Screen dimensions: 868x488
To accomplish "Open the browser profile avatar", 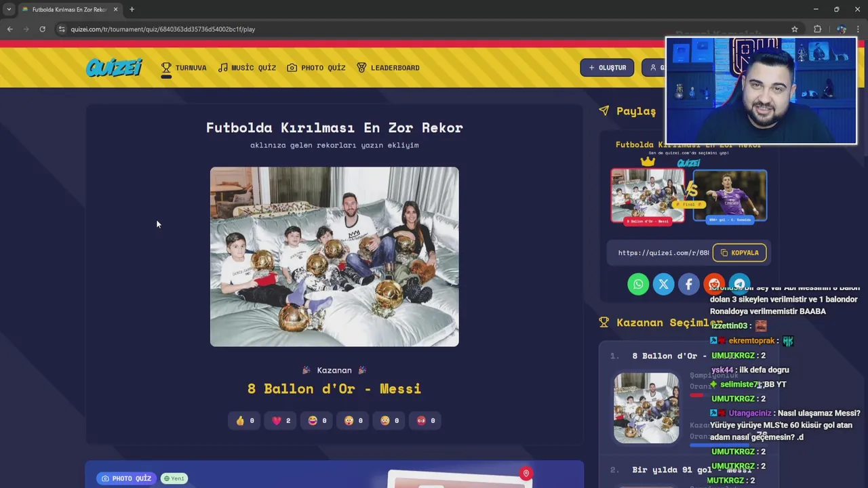I will coord(841,29).
